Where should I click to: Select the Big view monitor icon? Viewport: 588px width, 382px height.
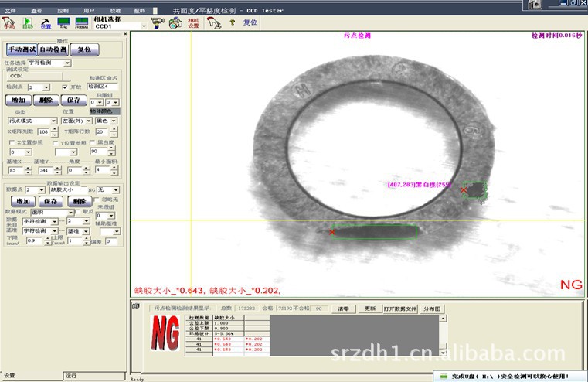[x=64, y=23]
